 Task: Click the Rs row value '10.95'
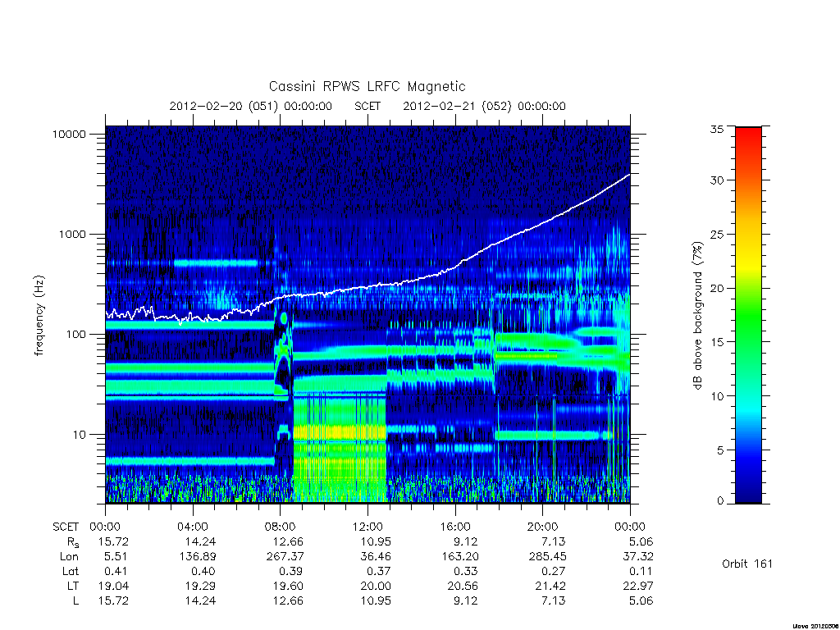[376, 541]
